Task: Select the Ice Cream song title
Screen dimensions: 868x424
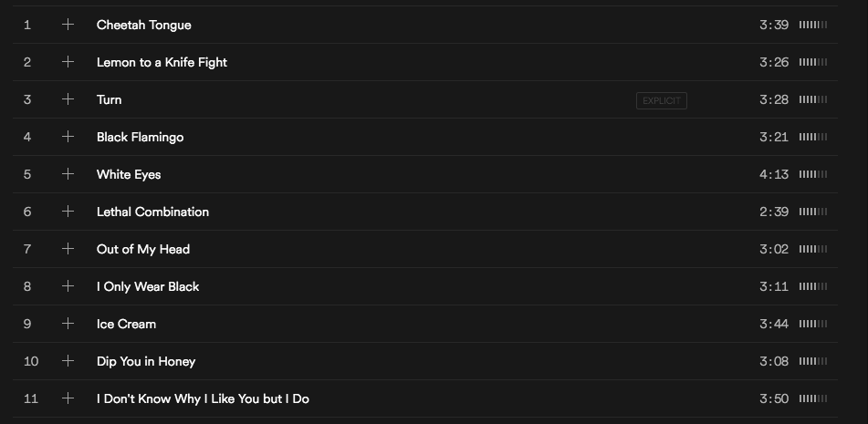Action: (x=126, y=324)
